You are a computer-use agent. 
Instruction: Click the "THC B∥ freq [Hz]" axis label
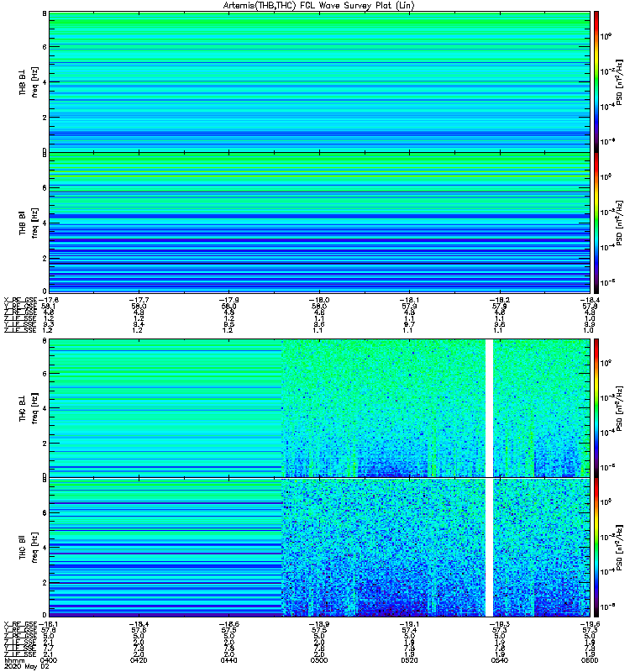[x=29, y=548]
